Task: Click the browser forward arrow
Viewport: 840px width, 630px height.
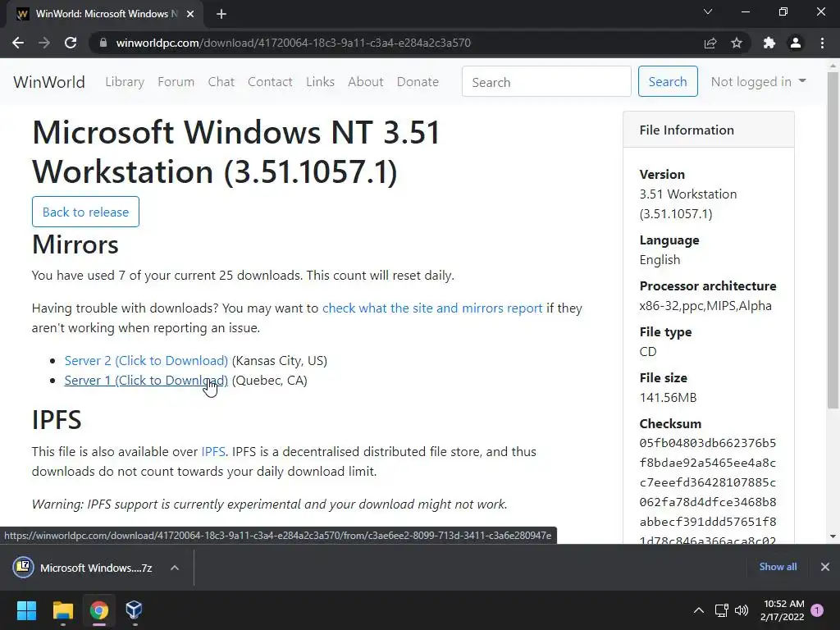Action: (44, 43)
